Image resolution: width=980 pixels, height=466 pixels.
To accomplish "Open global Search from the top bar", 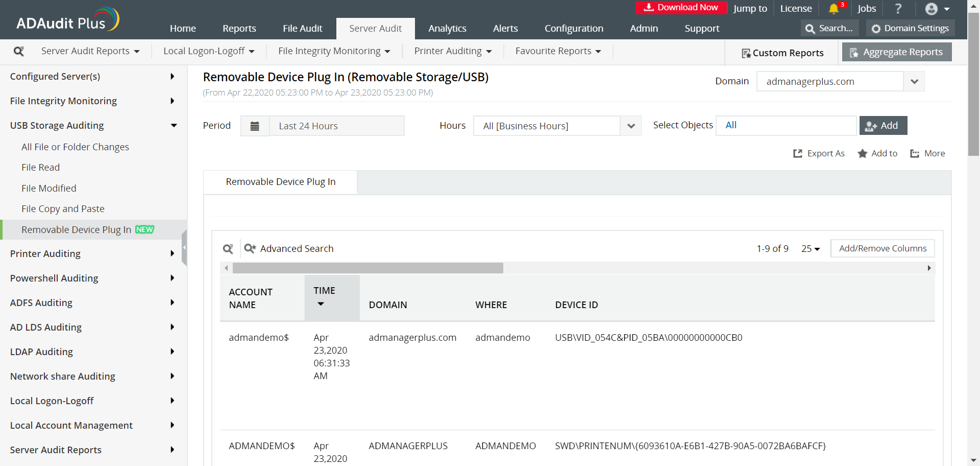I will tap(829, 28).
